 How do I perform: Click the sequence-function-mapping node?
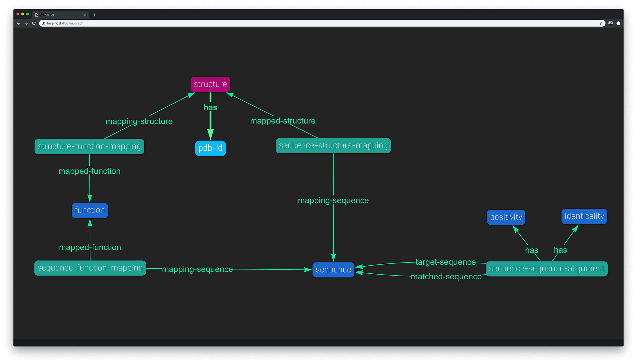[90, 268]
